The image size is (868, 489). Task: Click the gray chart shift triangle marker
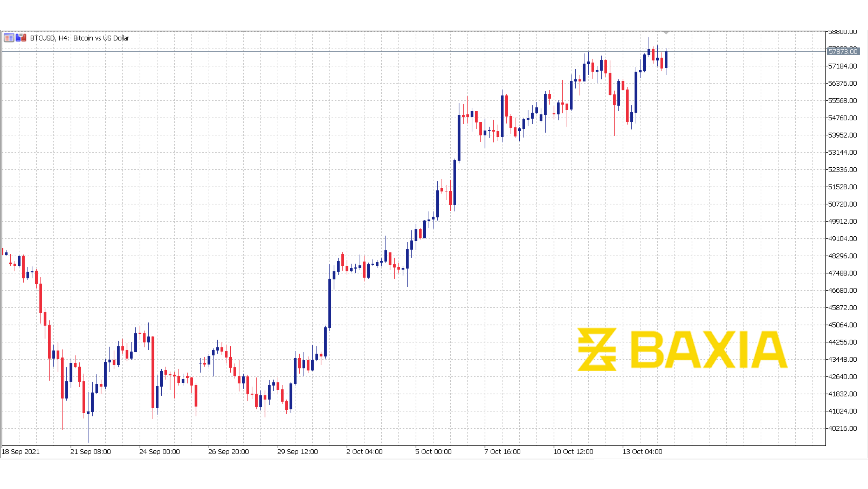pyautogui.click(x=666, y=33)
